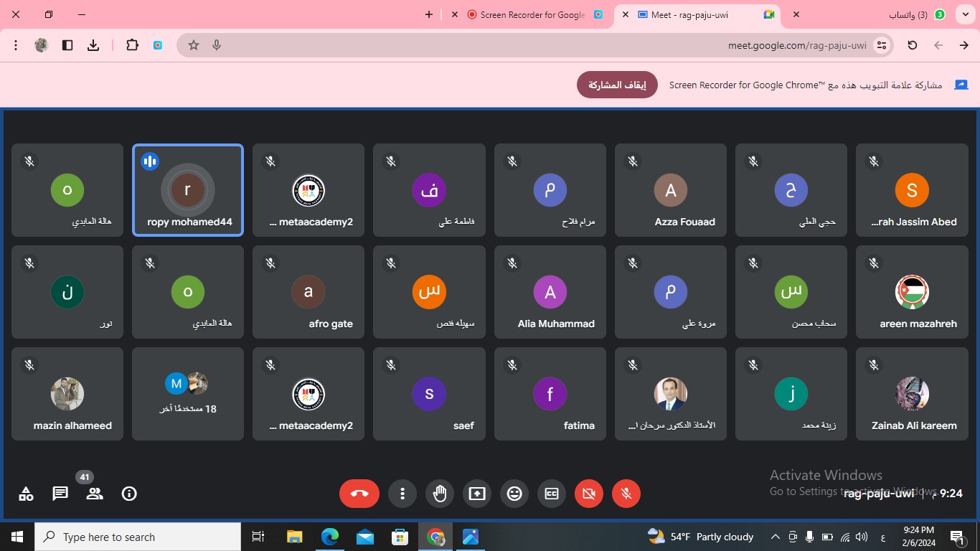Show the participants list icon
The width and height of the screenshot is (980, 551).
(95, 494)
